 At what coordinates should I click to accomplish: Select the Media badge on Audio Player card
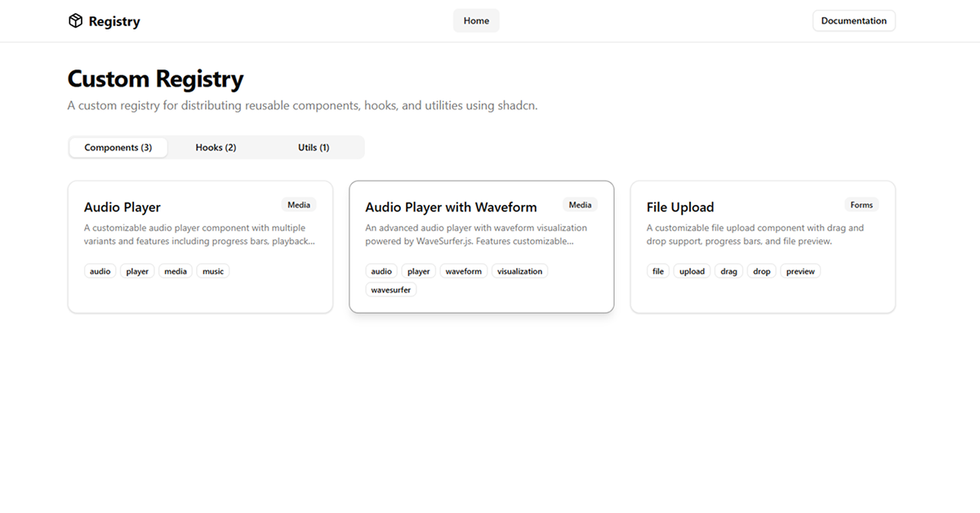pyautogui.click(x=298, y=204)
